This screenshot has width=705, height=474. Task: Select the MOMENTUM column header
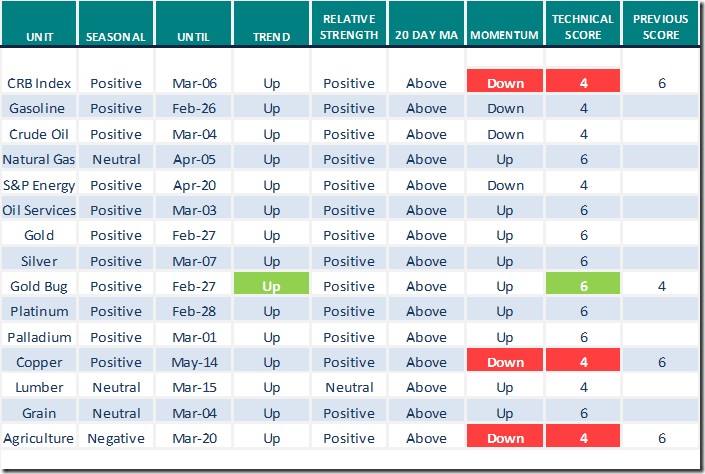pos(505,36)
